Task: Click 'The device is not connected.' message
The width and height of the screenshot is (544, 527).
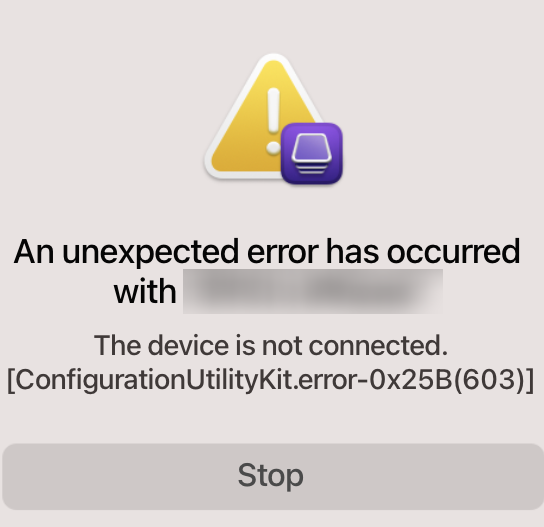Action: (x=271, y=346)
